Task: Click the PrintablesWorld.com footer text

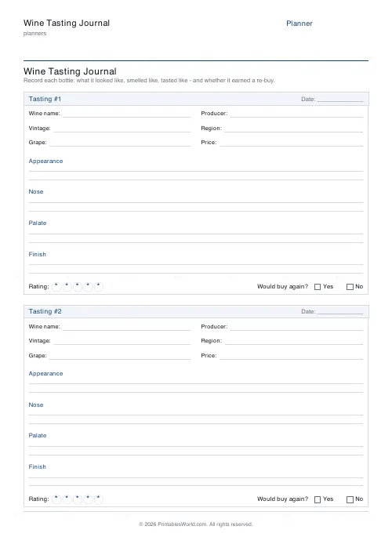Action: pyautogui.click(x=195, y=524)
